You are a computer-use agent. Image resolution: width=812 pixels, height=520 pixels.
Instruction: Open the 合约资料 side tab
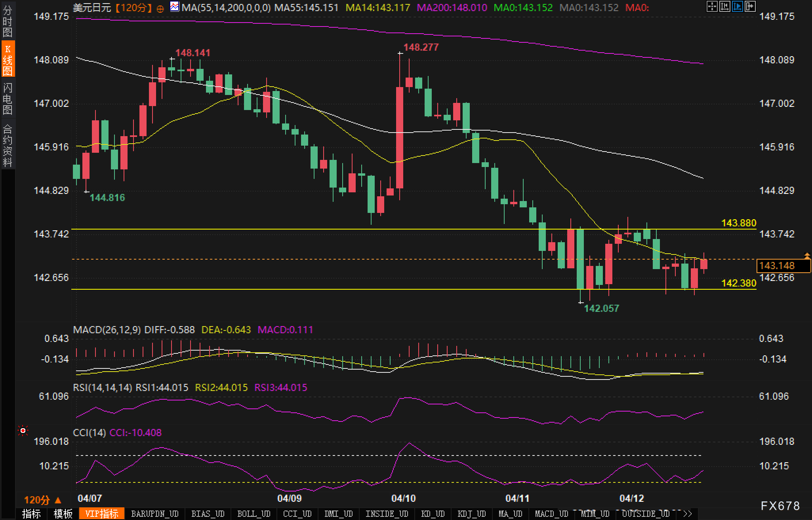(x=8, y=145)
